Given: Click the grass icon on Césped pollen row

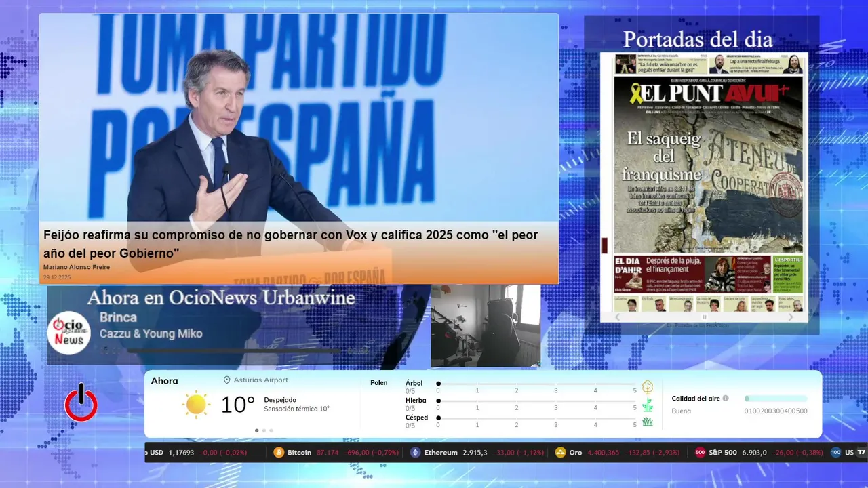Looking at the screenshot, I should pos(648,422).
